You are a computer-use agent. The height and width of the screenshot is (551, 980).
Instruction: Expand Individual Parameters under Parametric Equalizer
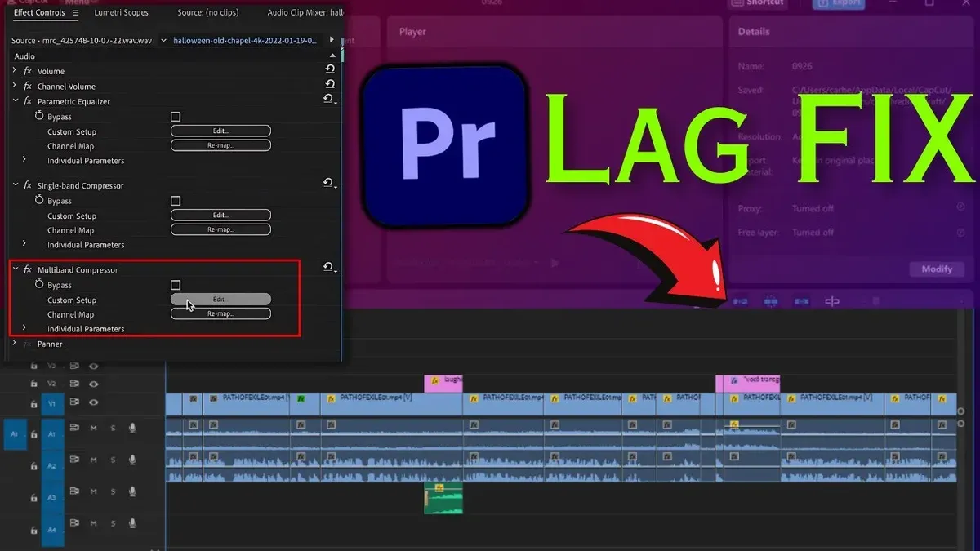point(24,159)
